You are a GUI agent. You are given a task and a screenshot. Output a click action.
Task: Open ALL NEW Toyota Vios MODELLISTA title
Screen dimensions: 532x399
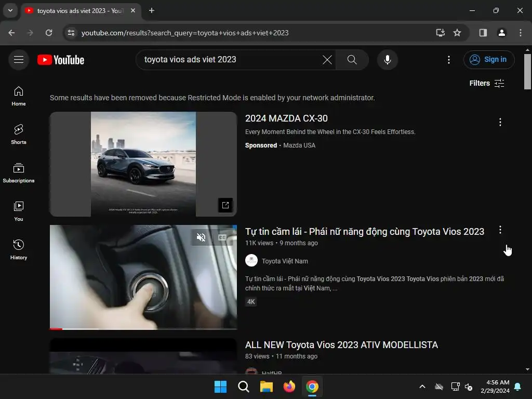(341, 345)
